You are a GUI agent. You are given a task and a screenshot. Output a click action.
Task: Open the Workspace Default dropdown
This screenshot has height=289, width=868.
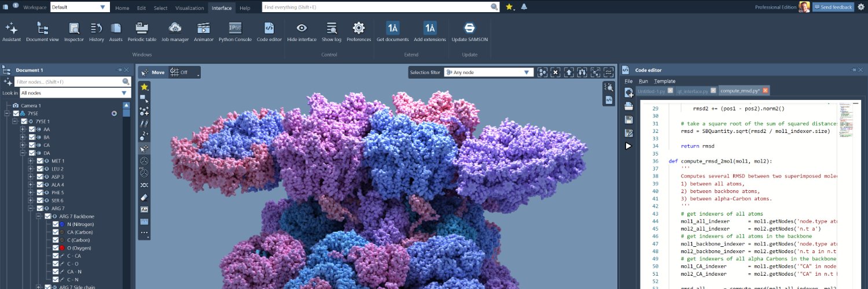tap(80, 8)
